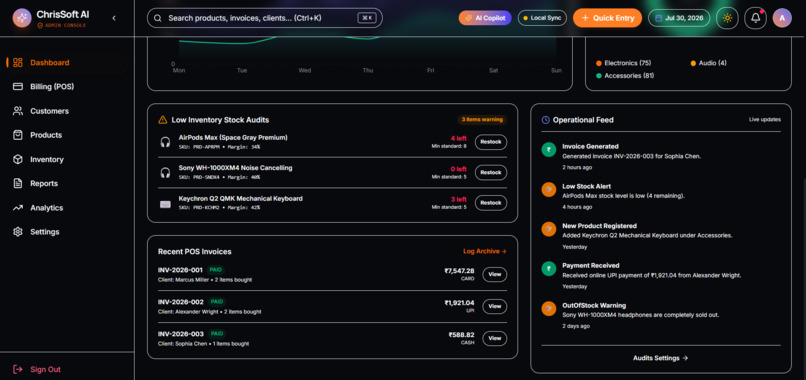Image resolution: width=806 pixels, height=380 pixels.
Task: Open Quick Entry
Action: tap(607, 18)
